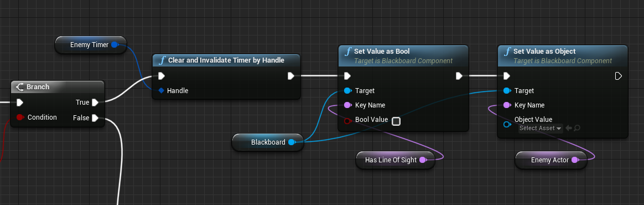
Task: Select the Enemy Actor variable node
Action: [x=550, y=160]
